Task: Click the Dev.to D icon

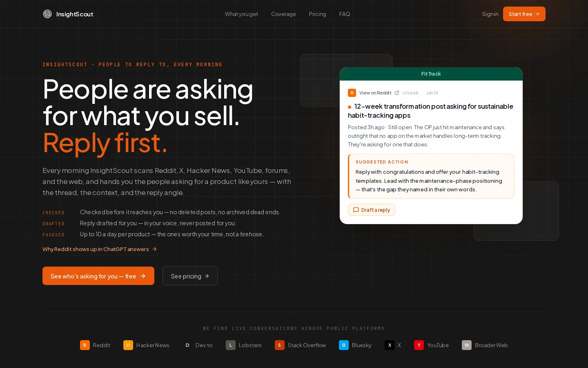Action: click(187, 345)
